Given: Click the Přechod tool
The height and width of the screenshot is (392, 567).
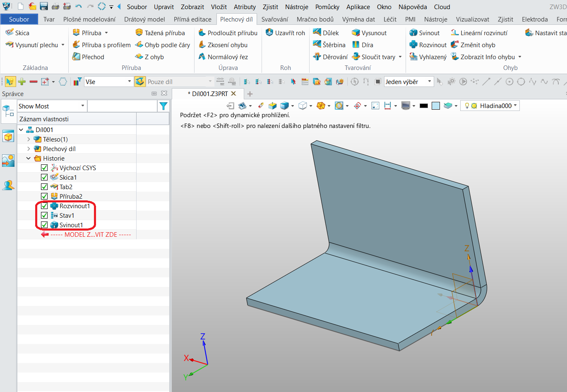Looking at the screenshot, I should pos(88,57).
